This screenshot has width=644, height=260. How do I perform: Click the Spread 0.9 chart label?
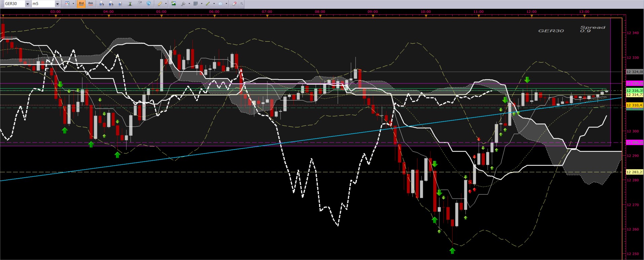click(x=593, y=29)
